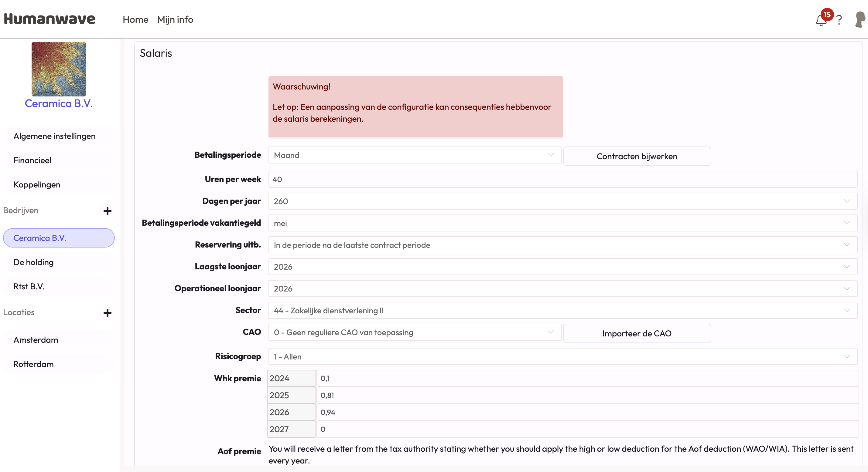Click the Humanwave logo
Viewport: 868px width, 472px height.
pyautogui.click(x=50, y=19)
